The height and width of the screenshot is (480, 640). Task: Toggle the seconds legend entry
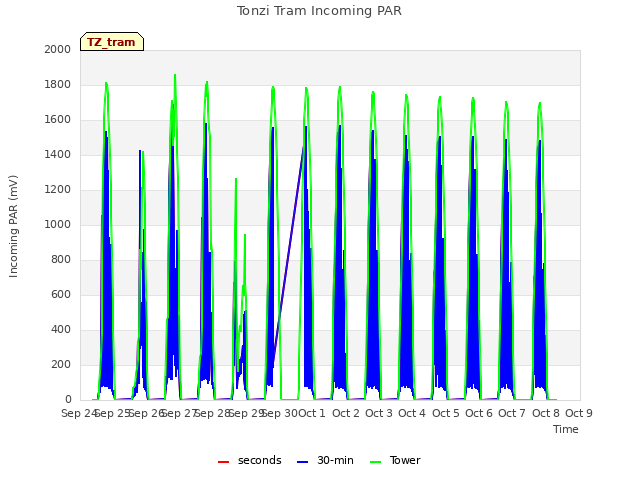click(250, 460)
